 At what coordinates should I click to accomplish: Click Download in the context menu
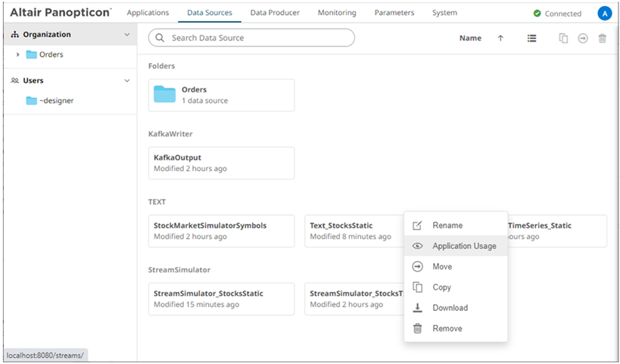[450, 308]
